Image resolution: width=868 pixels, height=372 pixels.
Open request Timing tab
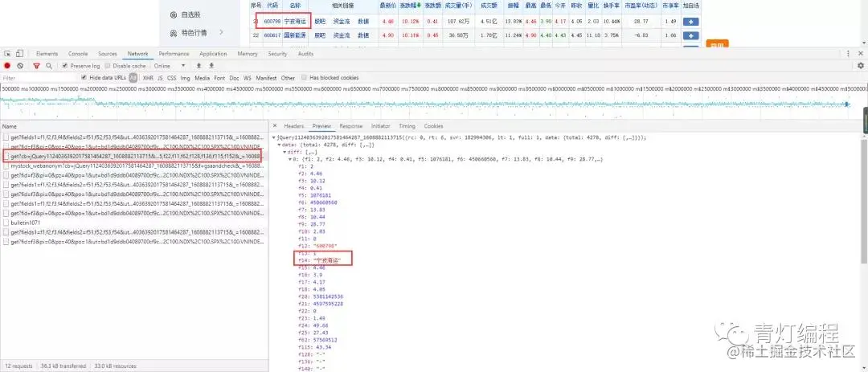(x=407, y=126)
